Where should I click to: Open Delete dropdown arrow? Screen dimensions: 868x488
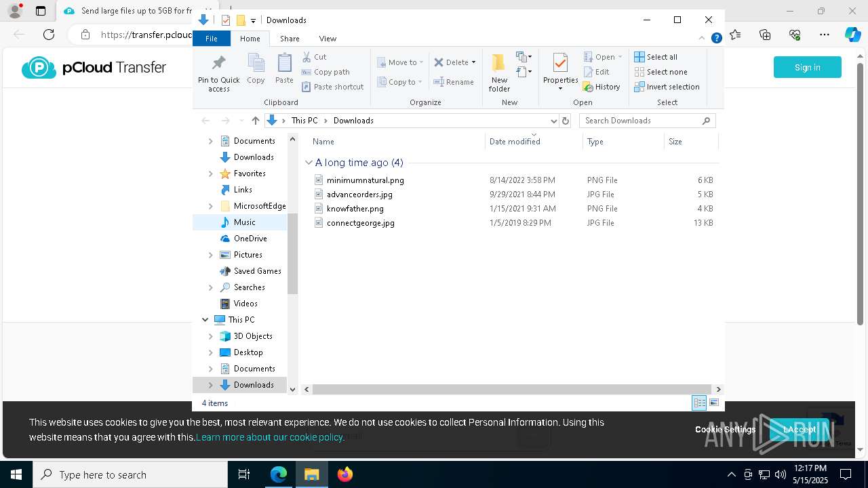(473, 62)
